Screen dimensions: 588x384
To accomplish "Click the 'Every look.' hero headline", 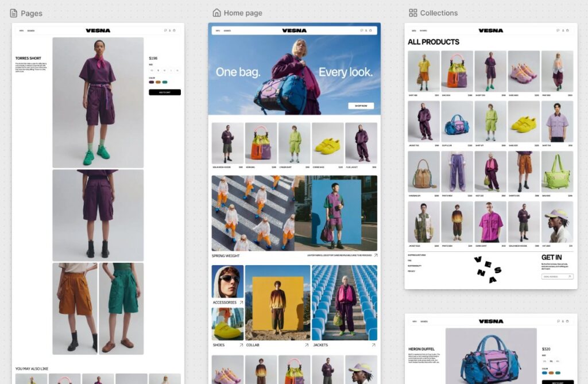I will (345, 72).
